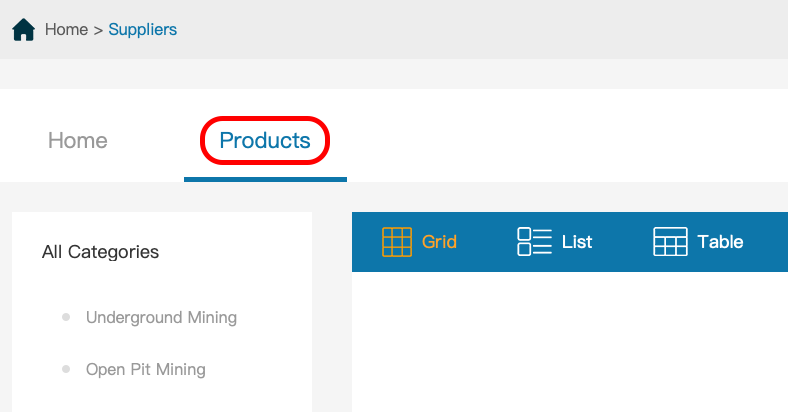Click the bullet beside Underground Mining
788x412 pixels.
(x=66, y=317)
